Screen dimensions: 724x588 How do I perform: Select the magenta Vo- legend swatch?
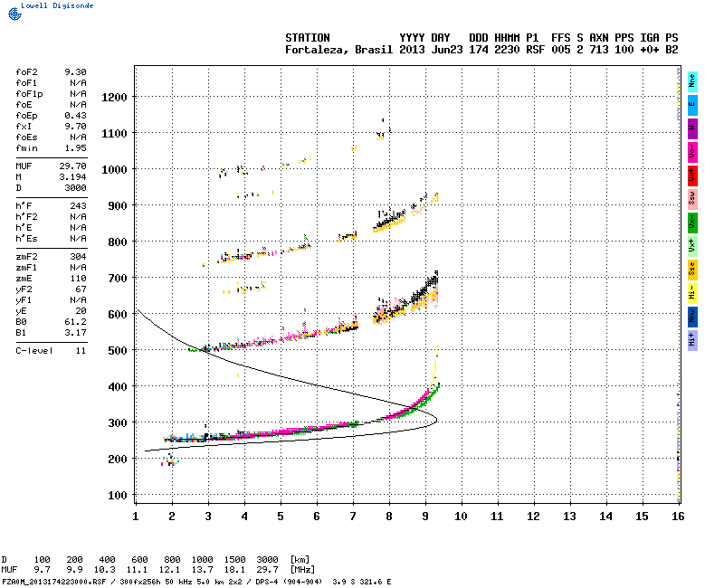click(x=692, y=152)
